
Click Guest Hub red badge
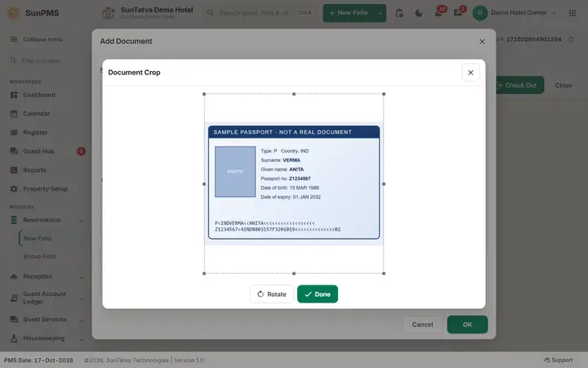pyautogui.click(x=81, y=151)
